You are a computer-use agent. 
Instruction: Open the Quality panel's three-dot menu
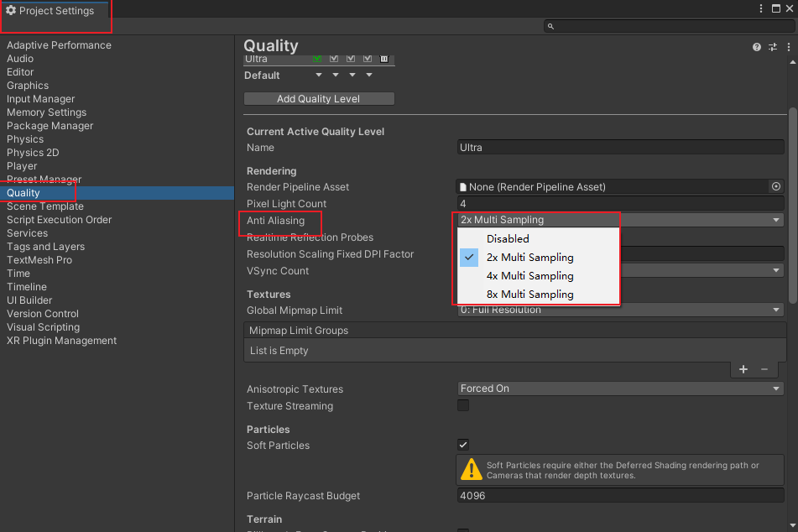click(789, 47)
